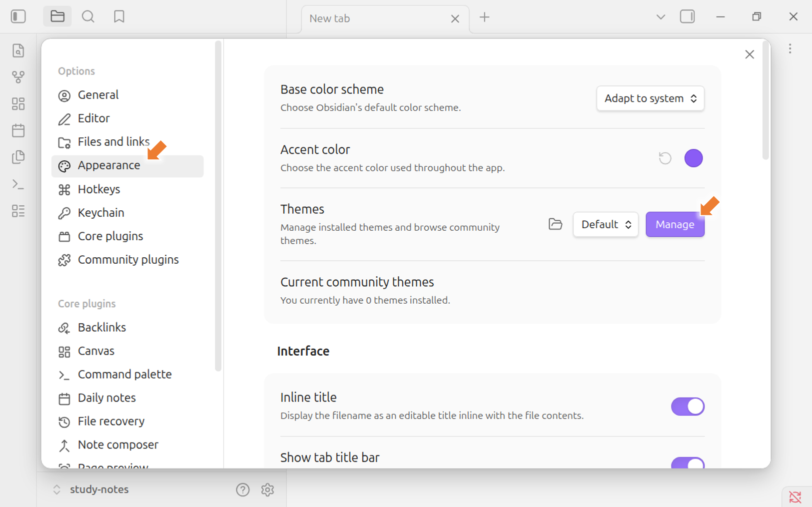Viewport: 812px width, 507px height.
Task: Close the settings dialog
Action: coord(750,54)
